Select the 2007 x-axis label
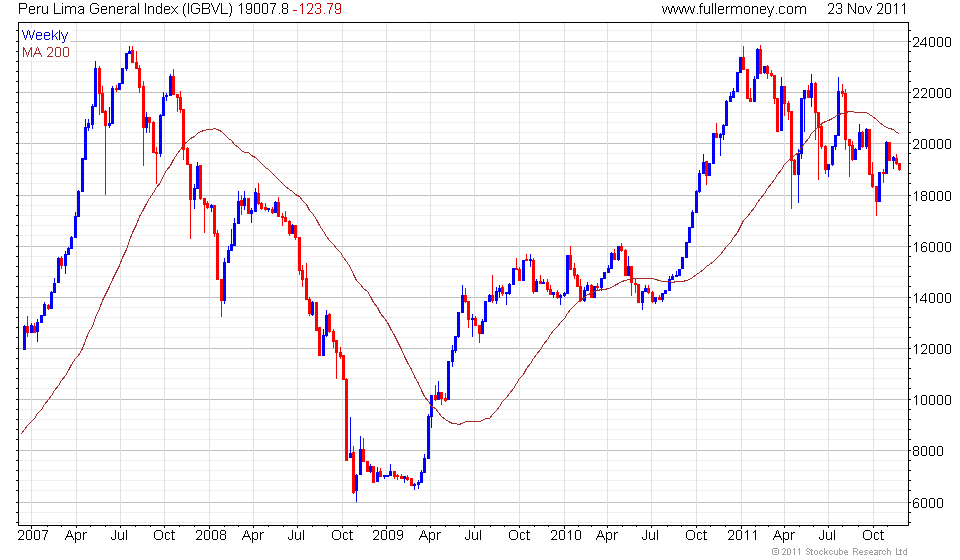This screenshot has height=560, width=960. [x=33, y=536]
